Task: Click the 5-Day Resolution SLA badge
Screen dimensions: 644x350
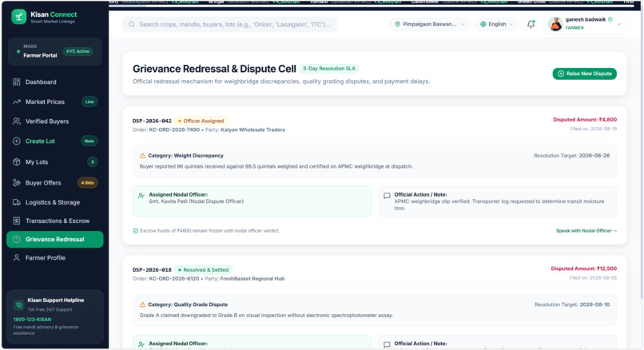Action: pyautogui.click(x=329, y=69)
